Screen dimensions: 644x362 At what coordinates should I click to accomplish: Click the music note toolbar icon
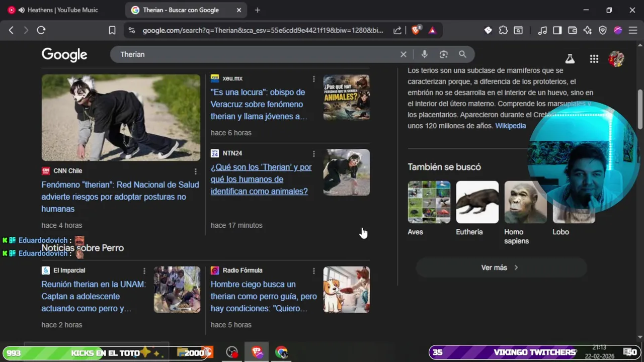(542, 30)
